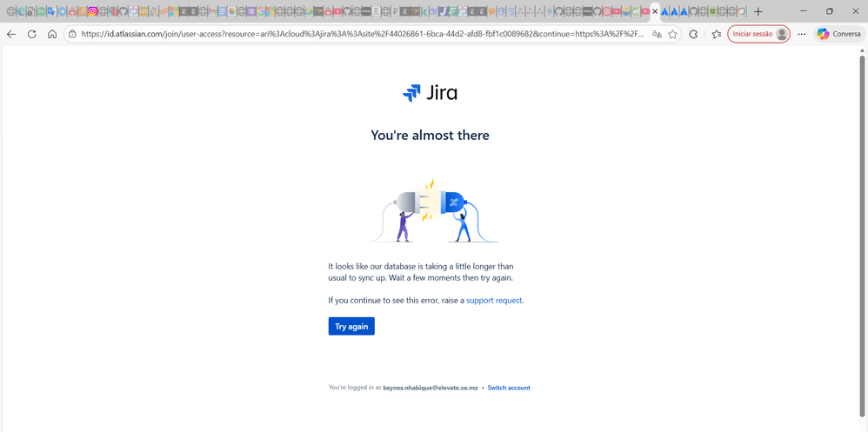This screenshot has width=868, height=432.
Task: Click the translate page icon in address bar
Action: point(657,34)
